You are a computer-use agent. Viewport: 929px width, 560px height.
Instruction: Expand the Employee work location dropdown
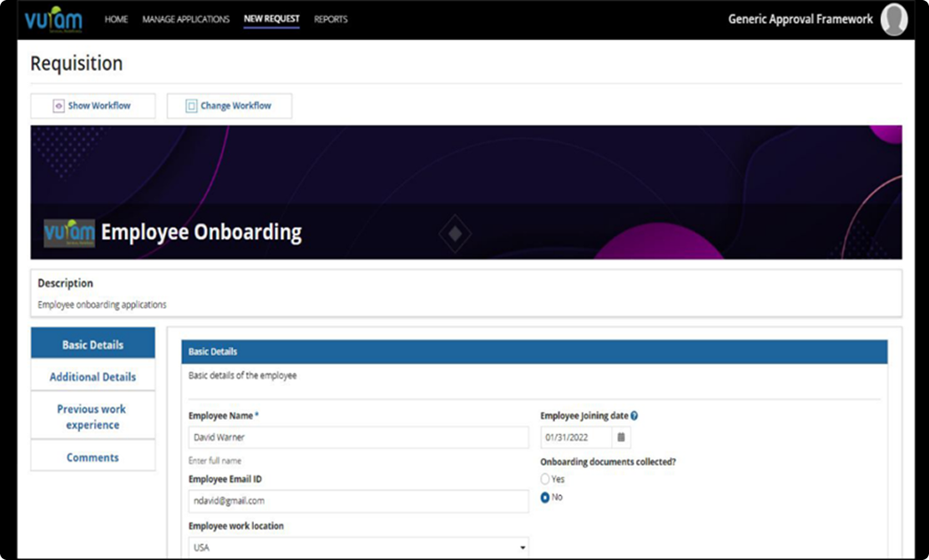[522, 548]
